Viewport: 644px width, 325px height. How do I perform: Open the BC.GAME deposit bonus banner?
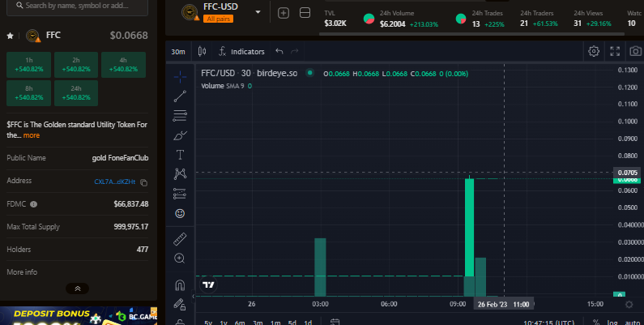(79, 315)
